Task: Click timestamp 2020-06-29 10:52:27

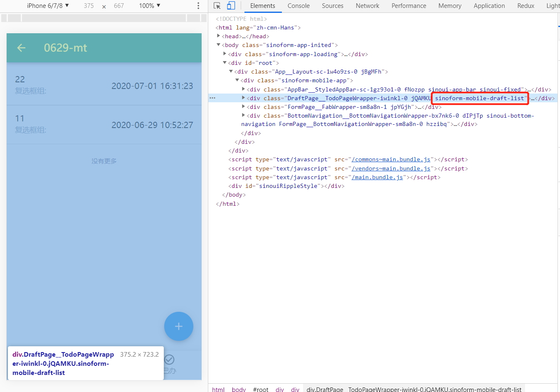Action: pyautogui.click(x=152, y=125)
